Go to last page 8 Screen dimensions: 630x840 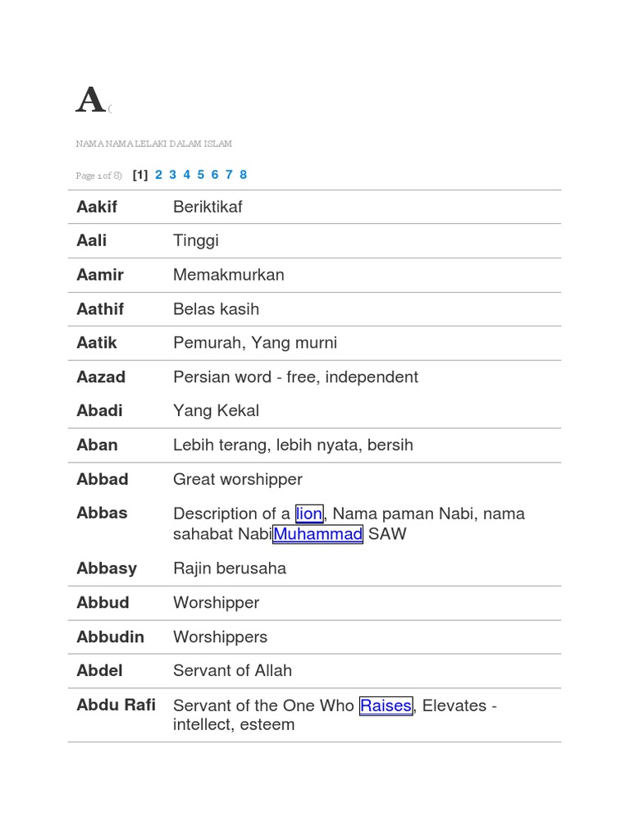(x=243, y=175)
